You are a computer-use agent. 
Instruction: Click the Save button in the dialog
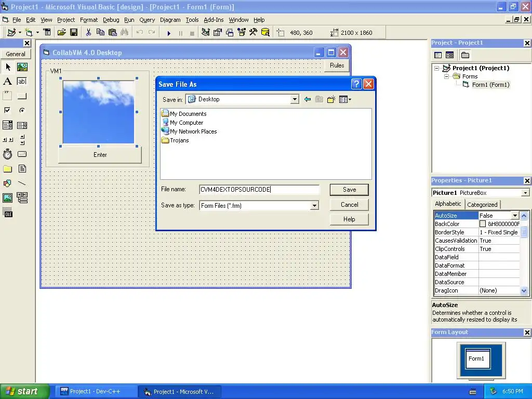point(349,190)
